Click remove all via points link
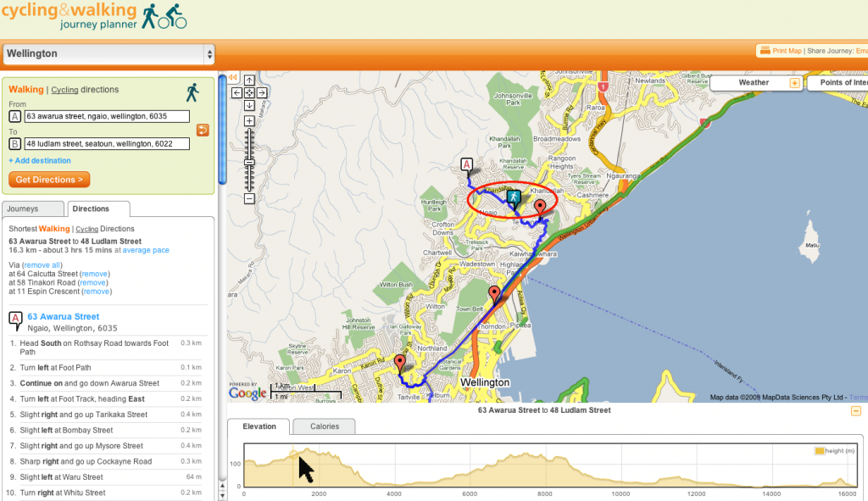 (x=42, y=265)
